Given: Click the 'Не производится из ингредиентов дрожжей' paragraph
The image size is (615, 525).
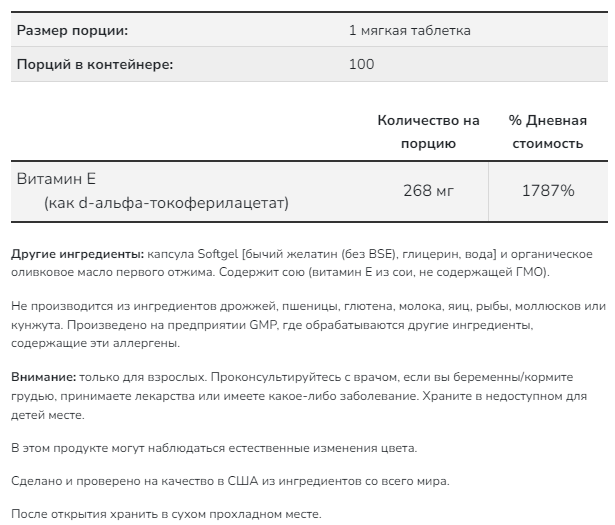Looking at the screenshot, I should click(x=308, y=325).
